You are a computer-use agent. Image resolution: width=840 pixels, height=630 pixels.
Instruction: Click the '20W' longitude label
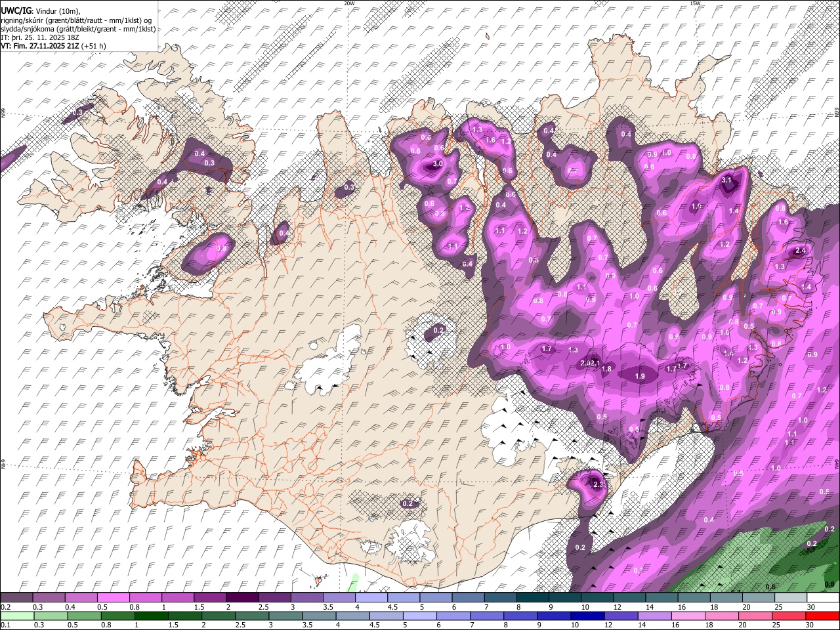[x=349, y=3]
